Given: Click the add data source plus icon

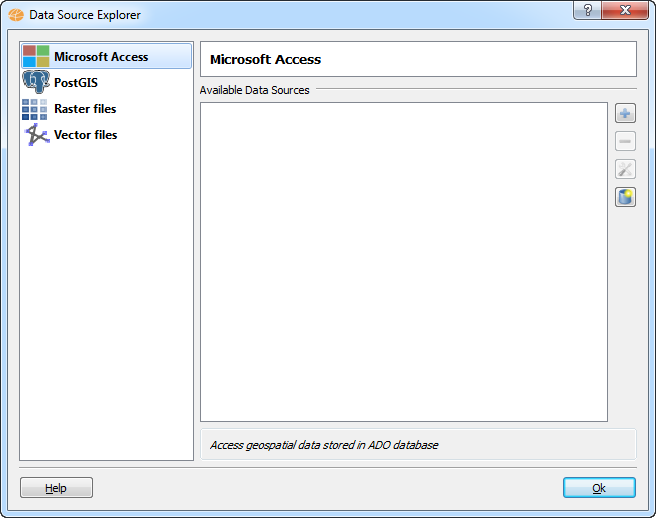Looking at the screenshot, I should click(x=625, y=113).
